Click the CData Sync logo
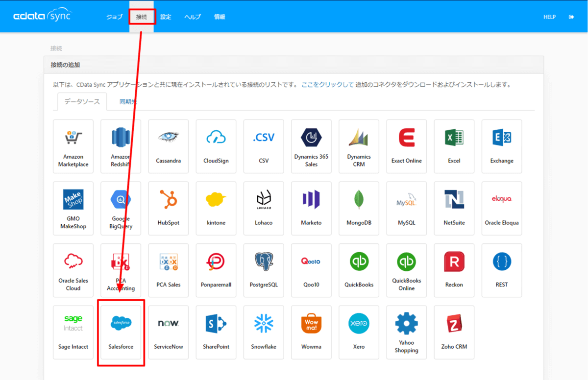The width and height of the screenshot is (588, 380). 42,16
